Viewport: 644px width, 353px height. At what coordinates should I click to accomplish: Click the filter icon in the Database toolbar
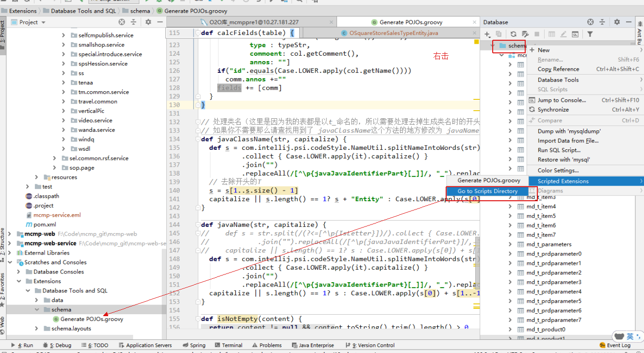point(590,34)
